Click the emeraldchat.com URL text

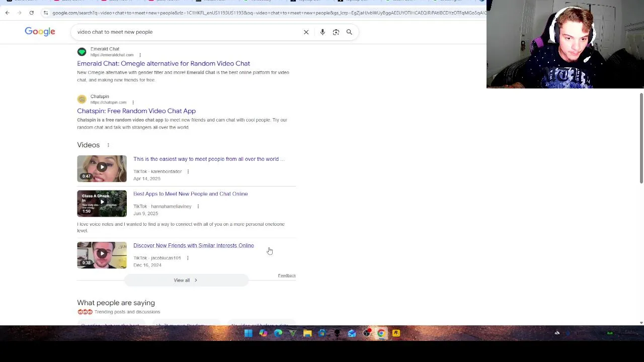pos(112,55)
